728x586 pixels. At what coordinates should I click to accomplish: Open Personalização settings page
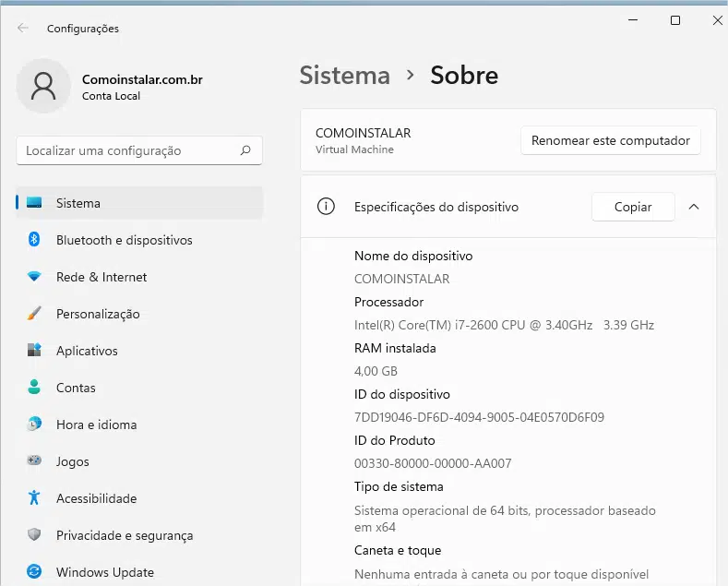[x=139, y=314]
